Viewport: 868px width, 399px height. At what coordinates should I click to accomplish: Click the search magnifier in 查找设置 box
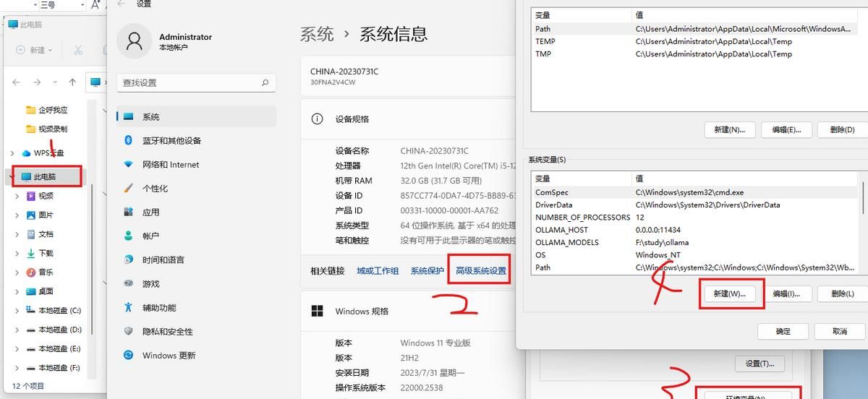point(265,82)
